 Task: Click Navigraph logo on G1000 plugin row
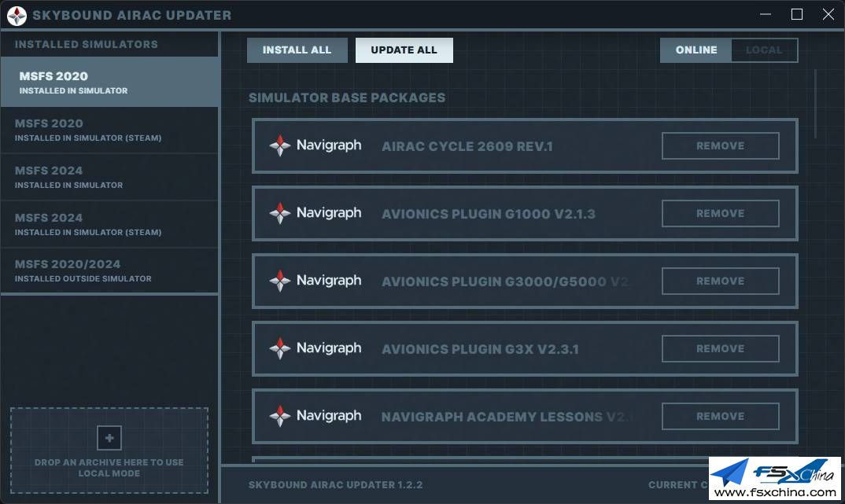(315, 213)
